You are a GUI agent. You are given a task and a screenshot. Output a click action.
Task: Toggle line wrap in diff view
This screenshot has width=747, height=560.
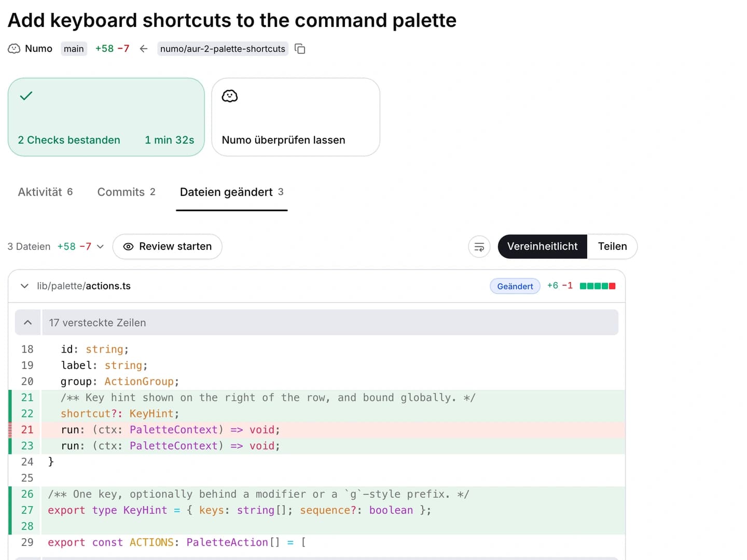479,247
